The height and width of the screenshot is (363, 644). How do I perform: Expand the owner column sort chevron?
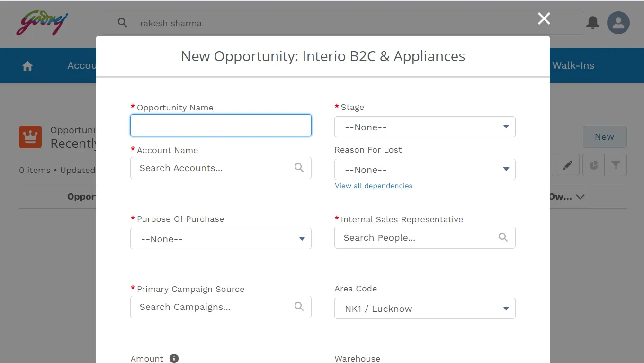tap(580, 197)
